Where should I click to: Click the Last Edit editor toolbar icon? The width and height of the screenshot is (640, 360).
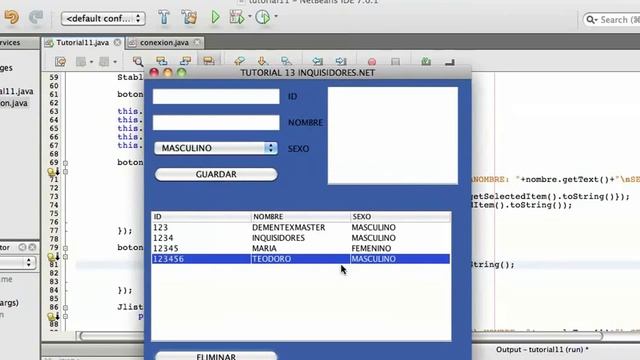tap(60, 62)
